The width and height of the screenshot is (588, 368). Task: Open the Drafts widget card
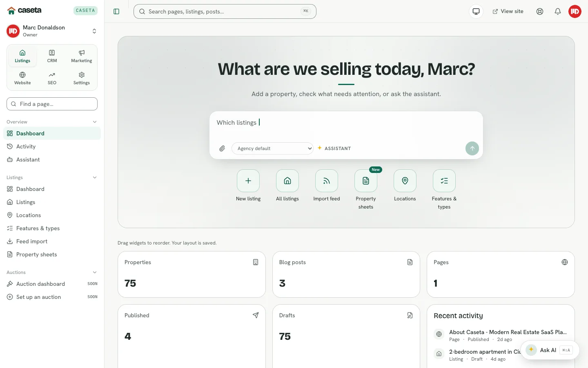click(346, 336)
